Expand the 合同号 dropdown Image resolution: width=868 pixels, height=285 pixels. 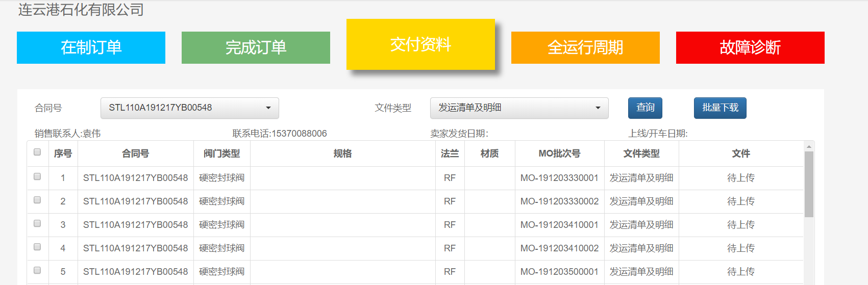click(x=189, y=108)
